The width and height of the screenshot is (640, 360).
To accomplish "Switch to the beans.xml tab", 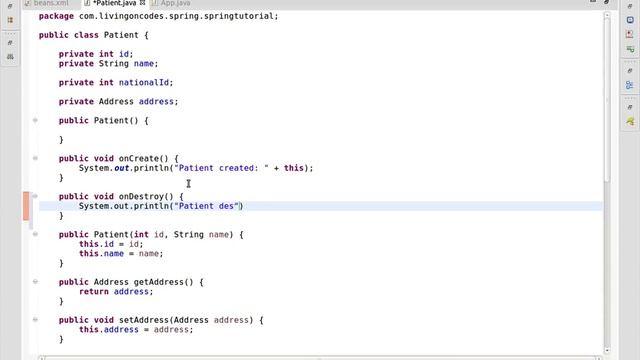I will coord(47,3).
